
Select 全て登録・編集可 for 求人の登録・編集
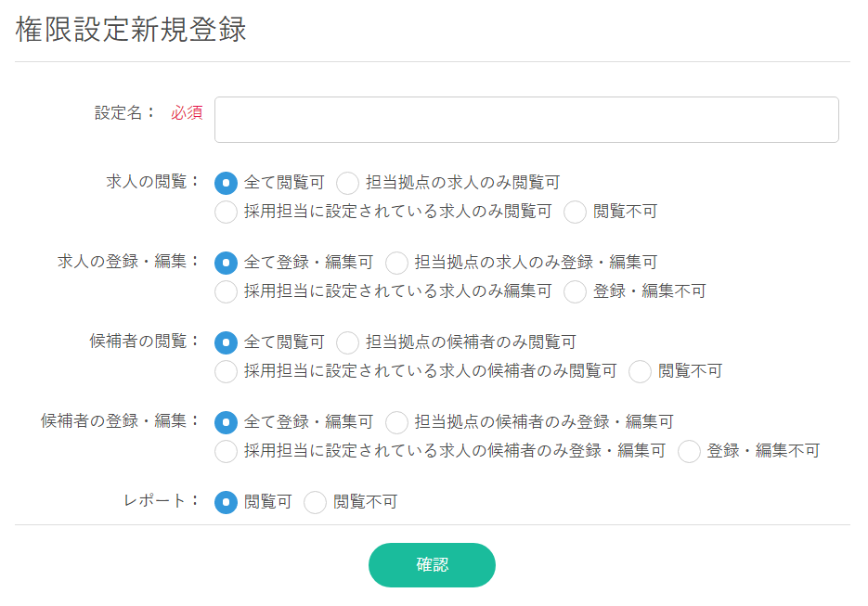point(227,263)
